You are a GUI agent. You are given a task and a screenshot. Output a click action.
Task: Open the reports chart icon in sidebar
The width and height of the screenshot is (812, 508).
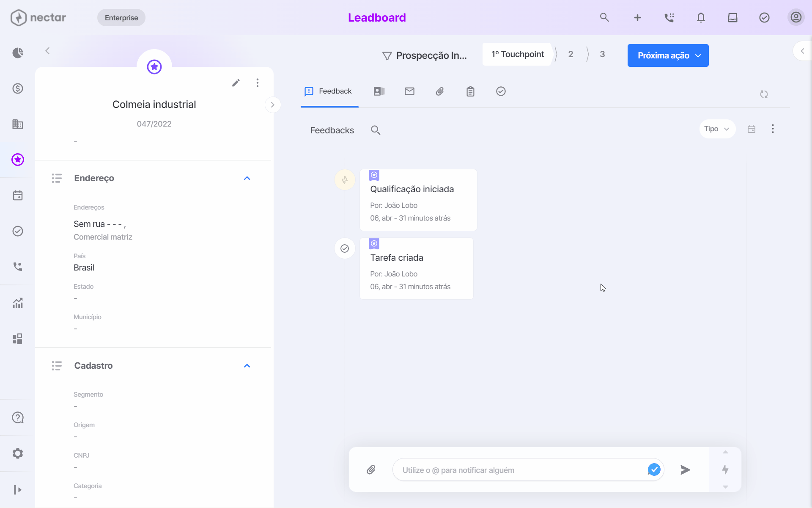coord(17,303)
